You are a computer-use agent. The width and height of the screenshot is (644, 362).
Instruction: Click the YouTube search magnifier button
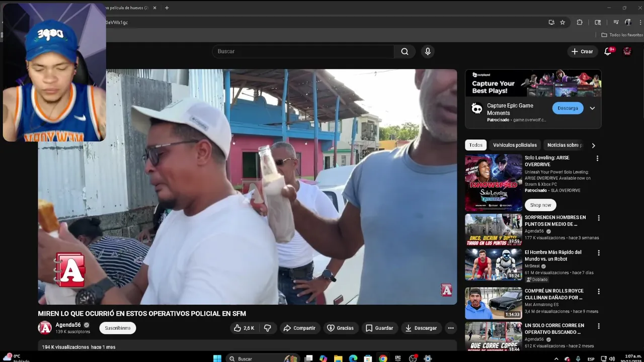[405, 51]
